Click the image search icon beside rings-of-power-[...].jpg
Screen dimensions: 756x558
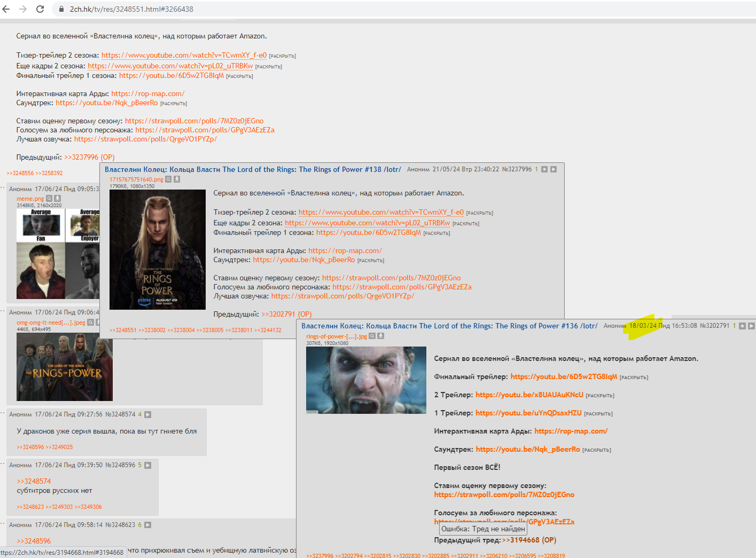(372, 336)
